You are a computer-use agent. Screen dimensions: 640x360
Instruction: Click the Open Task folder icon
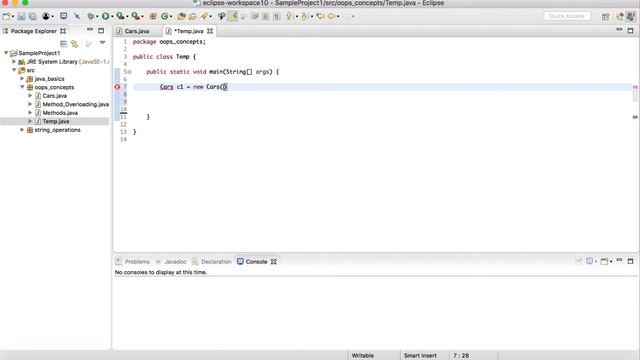tap(192, 16)
